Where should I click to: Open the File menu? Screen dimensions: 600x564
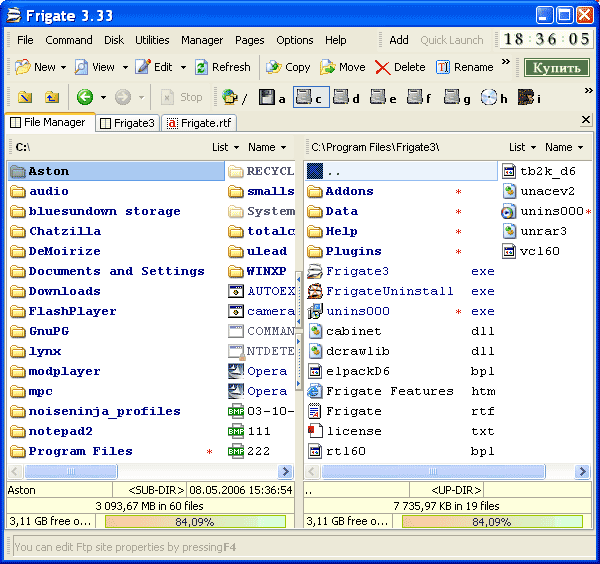tap(25, 40)
